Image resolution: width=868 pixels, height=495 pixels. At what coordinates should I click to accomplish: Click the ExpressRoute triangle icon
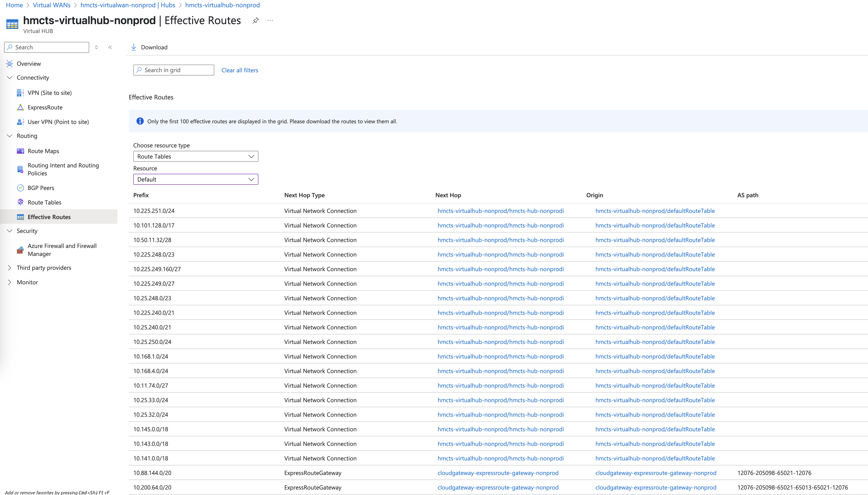pos(20,107)
